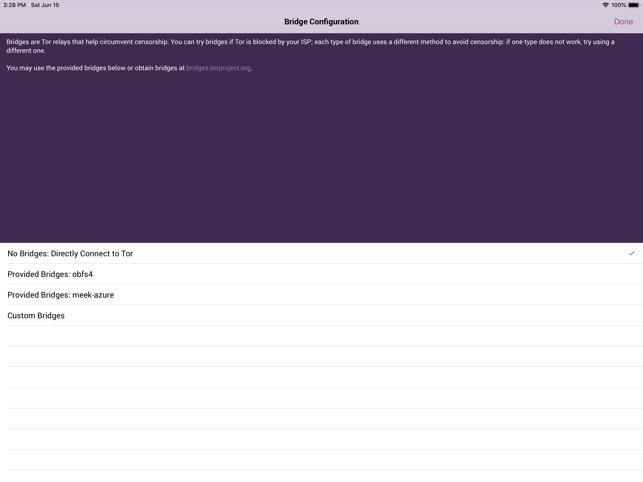643x482 pixels.
Task: Choose Provided Bridges: obfs4 option
Action: coord(322,274)
